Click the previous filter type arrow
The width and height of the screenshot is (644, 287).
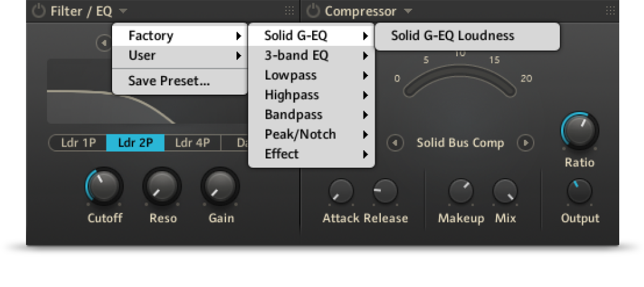pyautogui.click(x=104, y=43)
